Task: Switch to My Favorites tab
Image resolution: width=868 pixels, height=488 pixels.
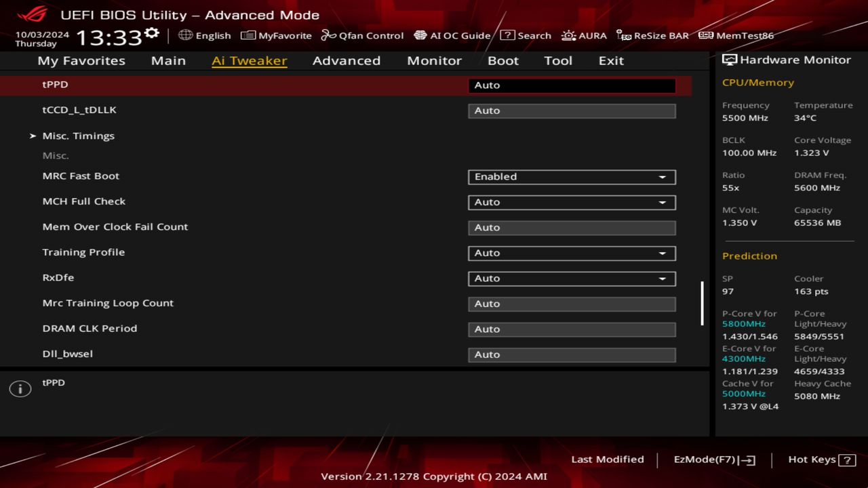Action: [x=81, y=60]
